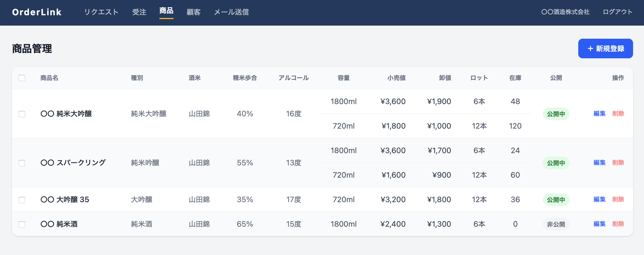Click the 17度 alcohol cell

(294, 199)
